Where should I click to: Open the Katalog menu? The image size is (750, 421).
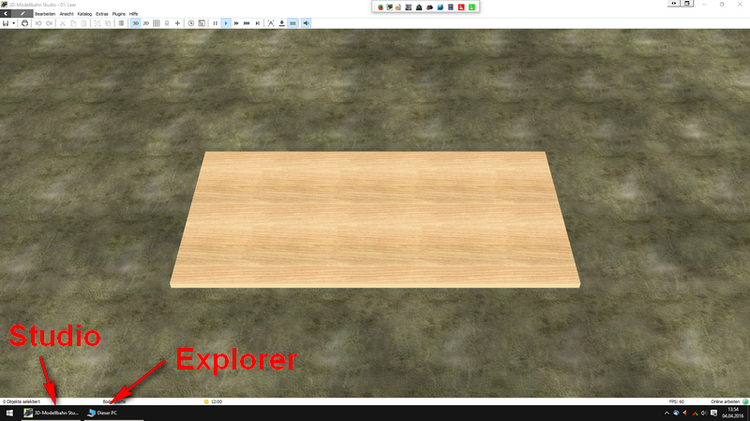click(85, 14)
